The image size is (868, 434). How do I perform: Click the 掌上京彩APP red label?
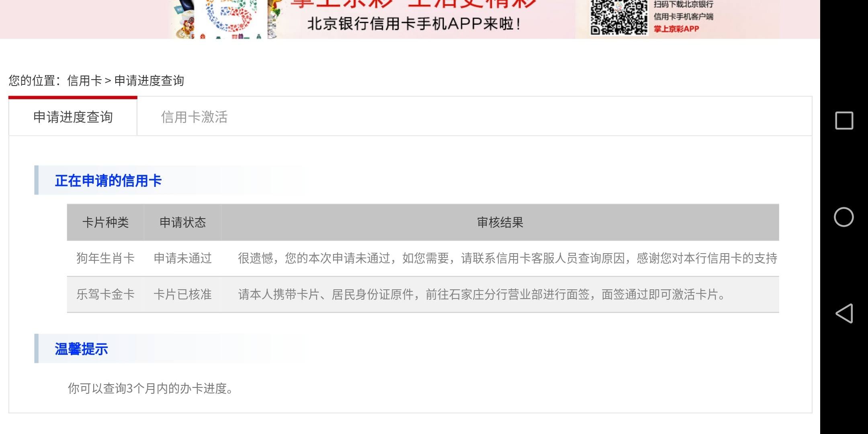coord(676,29)
